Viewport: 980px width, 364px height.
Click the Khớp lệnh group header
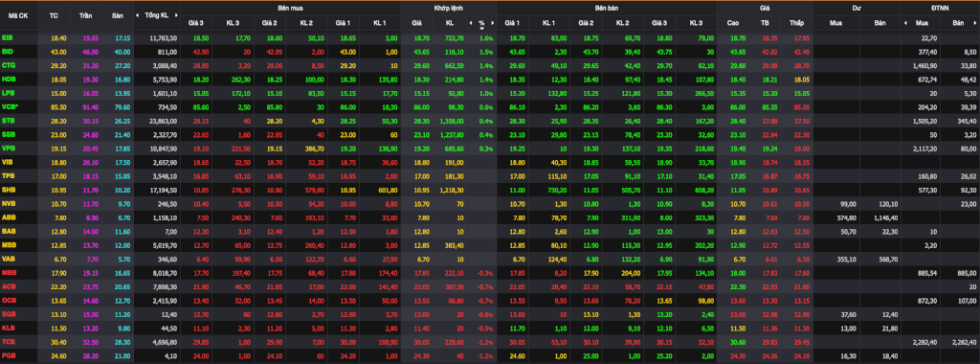pos(449,8)
